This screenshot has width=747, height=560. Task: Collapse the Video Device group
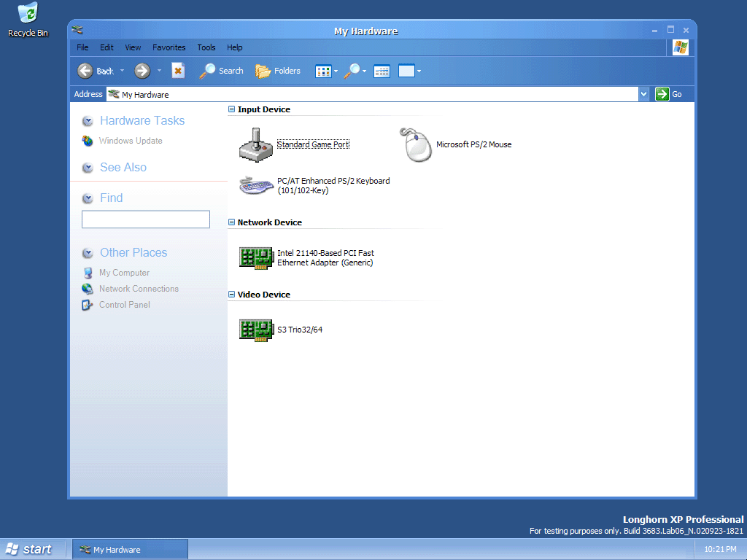point(232,295)
